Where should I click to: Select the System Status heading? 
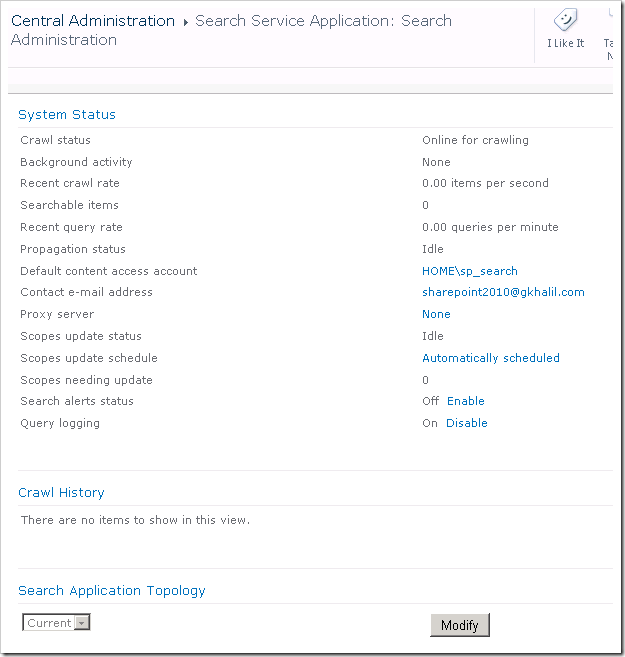tap(67, 114)
